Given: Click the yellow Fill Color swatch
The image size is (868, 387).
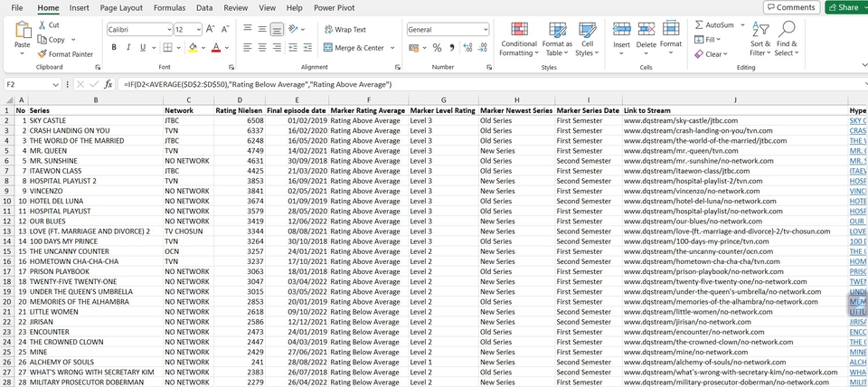Looking at the screenshot, I should click(x=193, y=48).
